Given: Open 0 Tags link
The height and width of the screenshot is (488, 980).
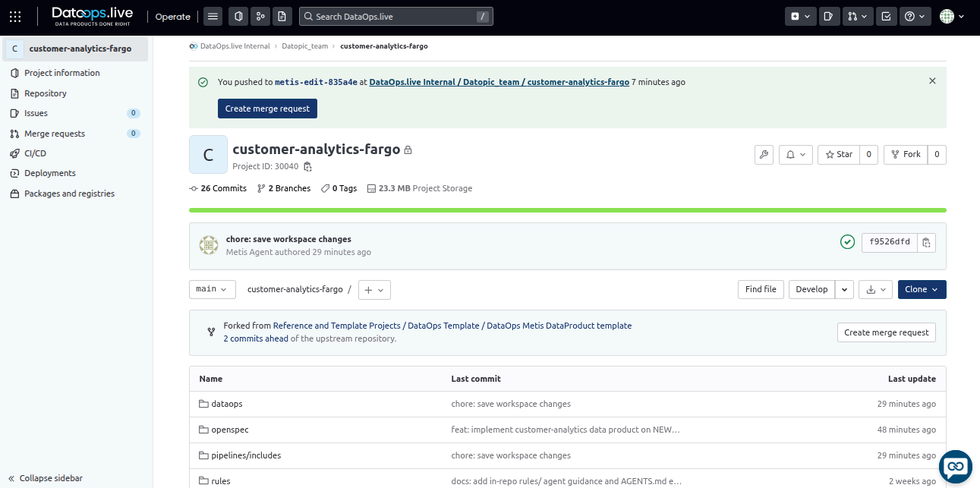Looking at the screenshot, I should (339, 188).
